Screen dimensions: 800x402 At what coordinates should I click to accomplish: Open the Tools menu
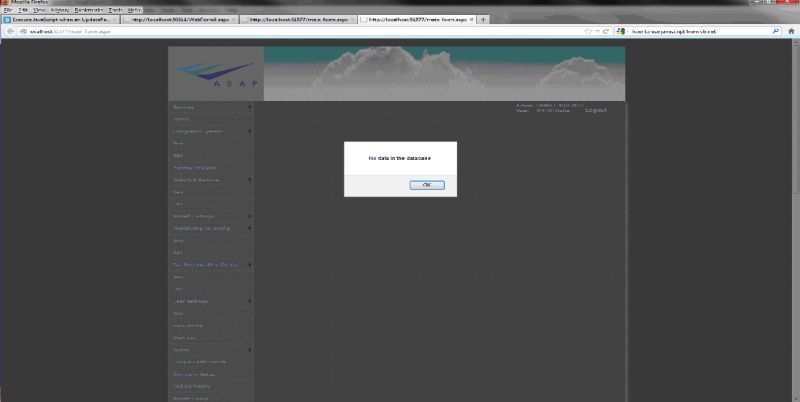coord(115,10)
